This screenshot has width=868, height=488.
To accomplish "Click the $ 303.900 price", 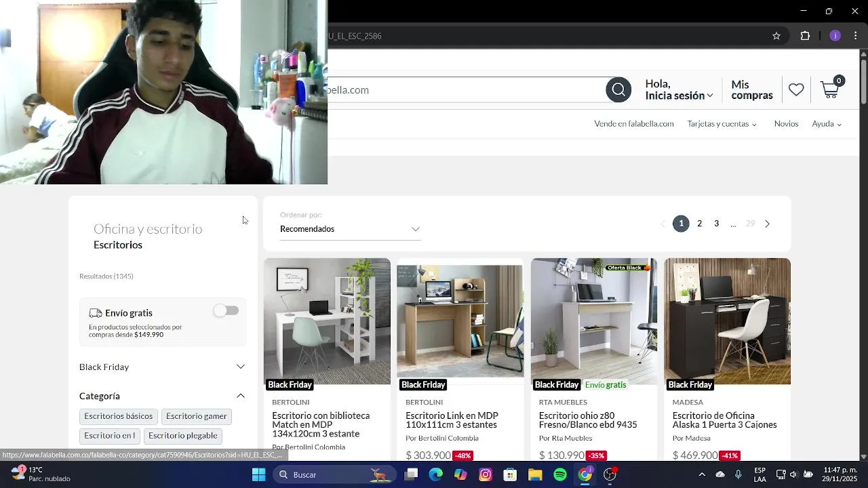I will click(x=428, y=455).
